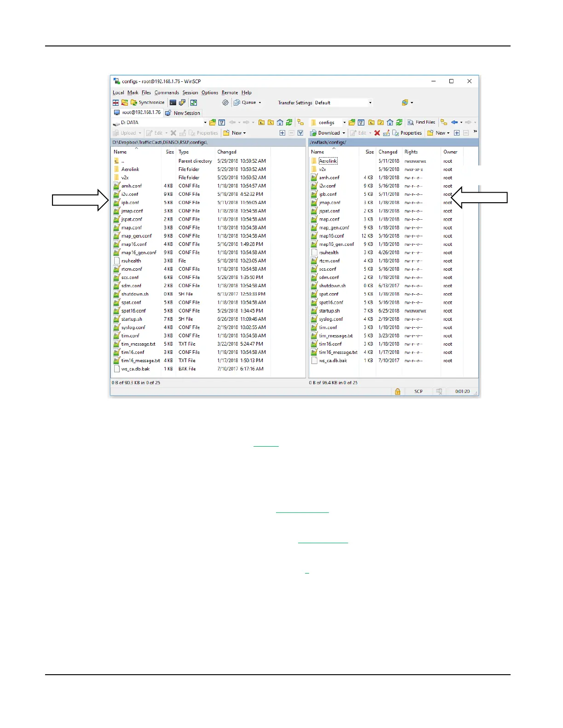
Task: Open the local directory tree icon
Action: click(x=300, y=122)
